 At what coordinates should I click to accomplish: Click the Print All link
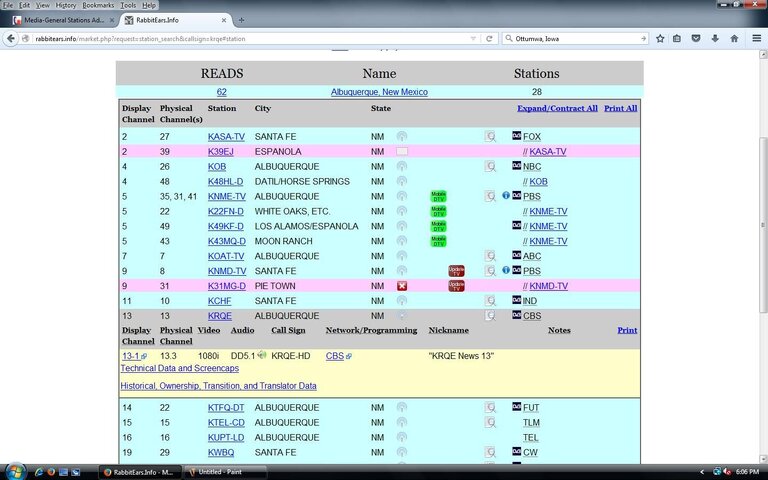[621, 108]
